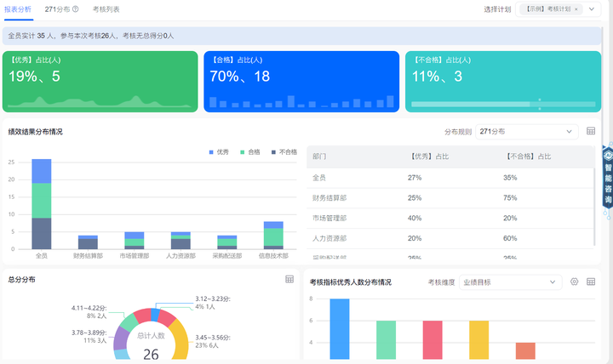Select the 市场管理部 table row

(x=450, y=219)
